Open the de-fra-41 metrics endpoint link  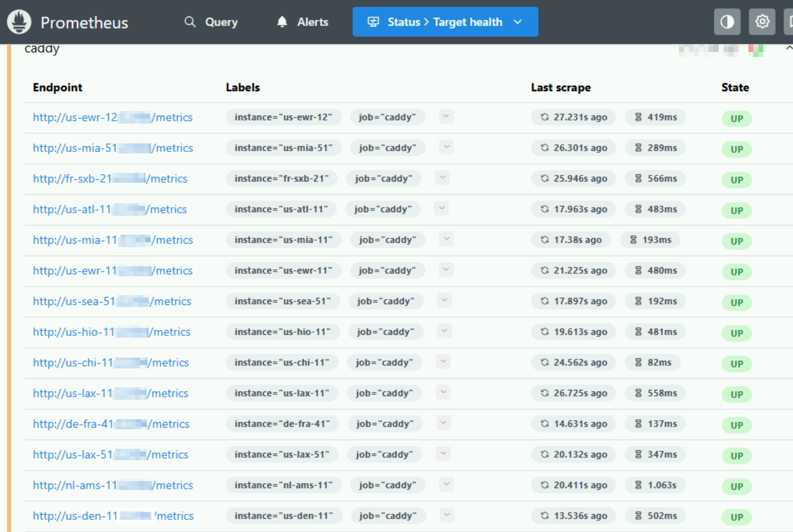click(111, 424)
